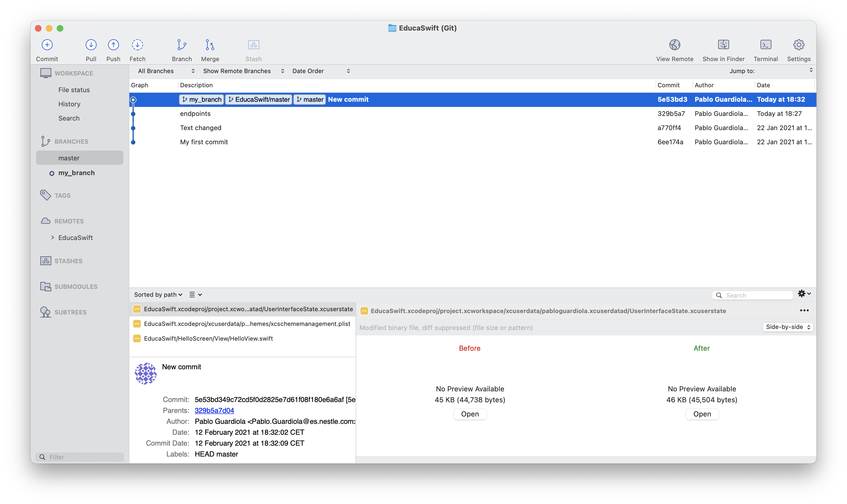847x504 pixels.
Task: Open Show Remote Branches dropdown
Action: (x=243, y=71)
